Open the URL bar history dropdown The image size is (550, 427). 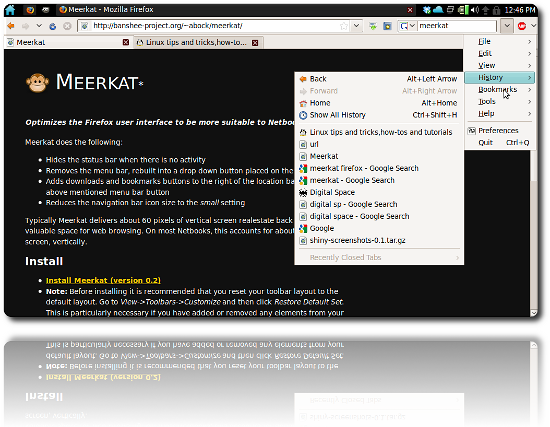click(x=356, y=26)
